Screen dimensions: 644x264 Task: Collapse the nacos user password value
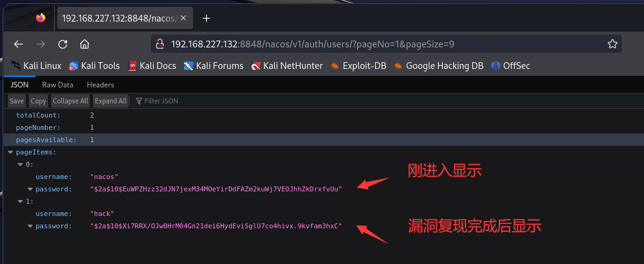[30, 189]
